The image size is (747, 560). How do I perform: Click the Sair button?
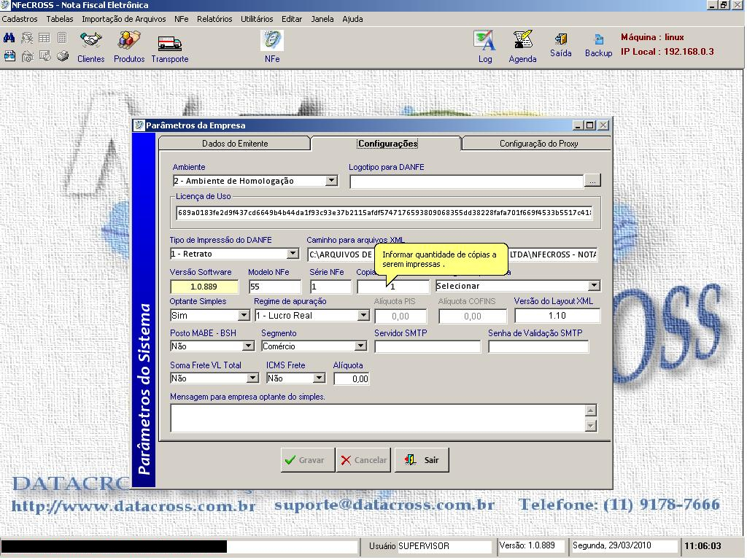(422, 460)
